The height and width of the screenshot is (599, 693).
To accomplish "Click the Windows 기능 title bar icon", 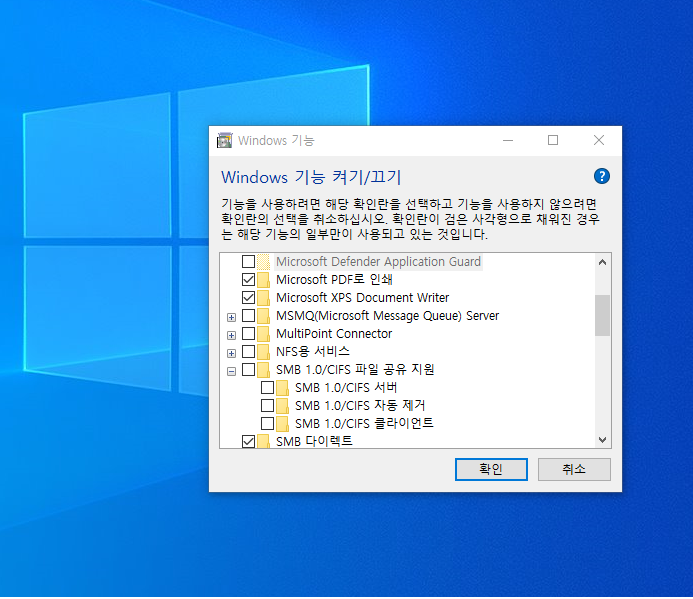I will click(225, 141).
